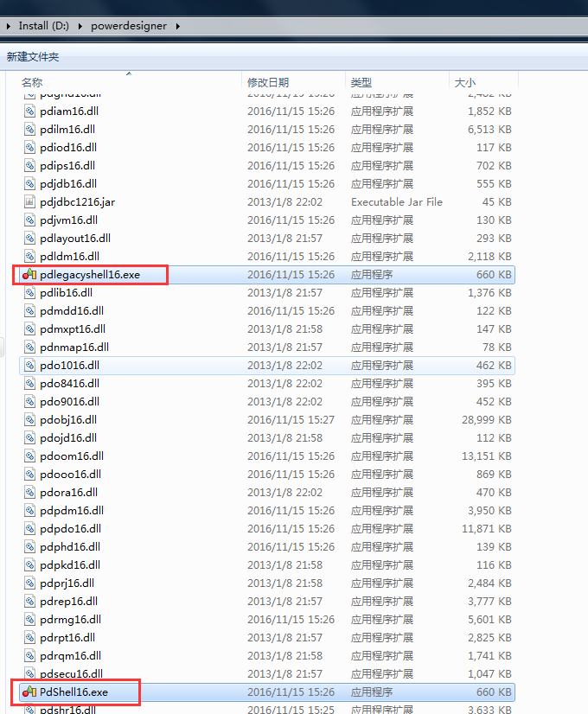Screen dimensions: 588x714
Task: Select the pdprj16.dll file name
Action: coord(67,583)
